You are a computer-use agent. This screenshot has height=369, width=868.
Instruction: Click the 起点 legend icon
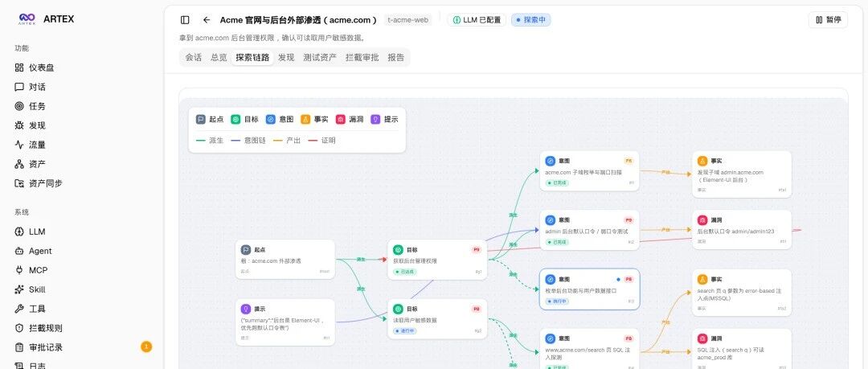(x=200, y=119)
